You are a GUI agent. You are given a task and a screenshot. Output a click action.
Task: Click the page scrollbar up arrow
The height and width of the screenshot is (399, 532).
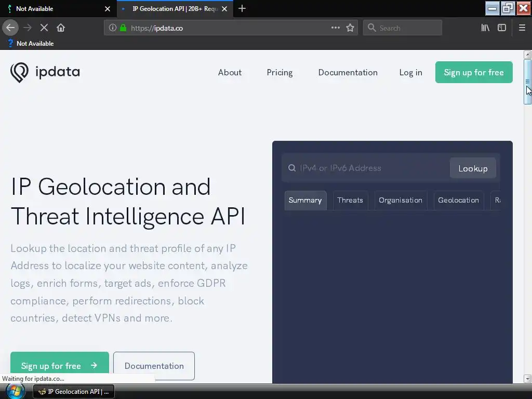click(528, 54)
